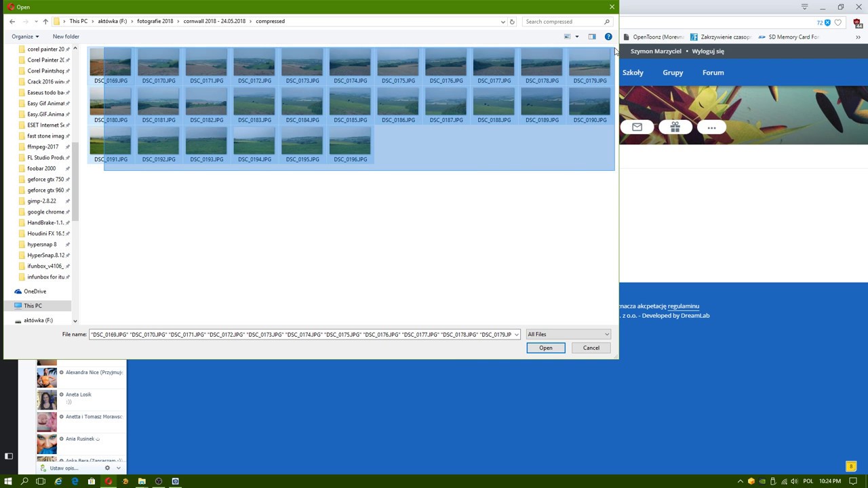Screen dimensions: 868x488
Task: Cancel the Open dialog
Action: tap(591, 348)
